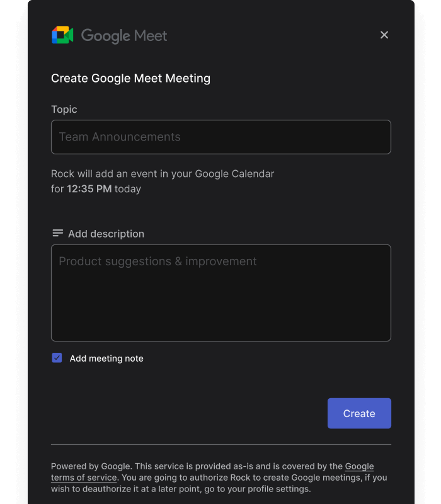Viewport: 441px width, 504px height.
Task: Click the Google Meet camera logo
Action: pos(62,35)
